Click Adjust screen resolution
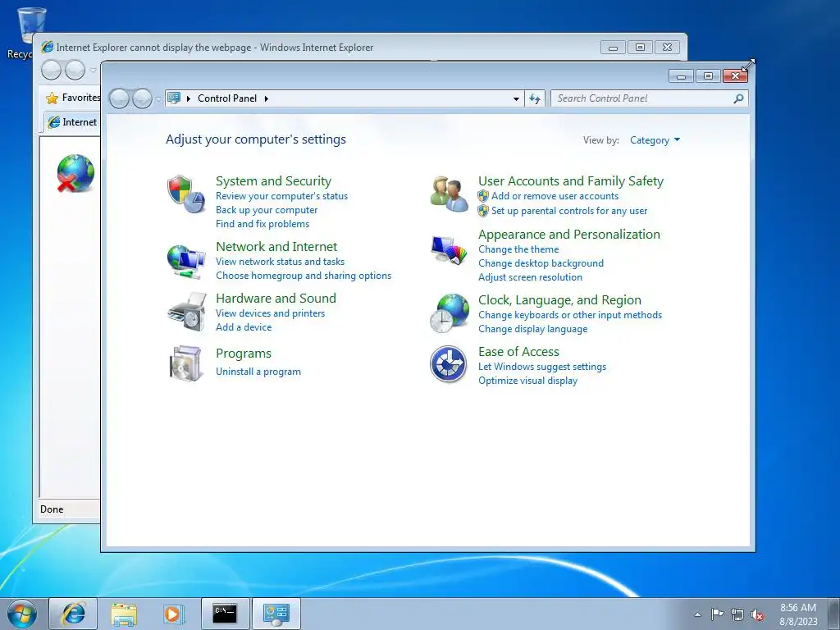840x630 pixels. [x=531, y=277]
